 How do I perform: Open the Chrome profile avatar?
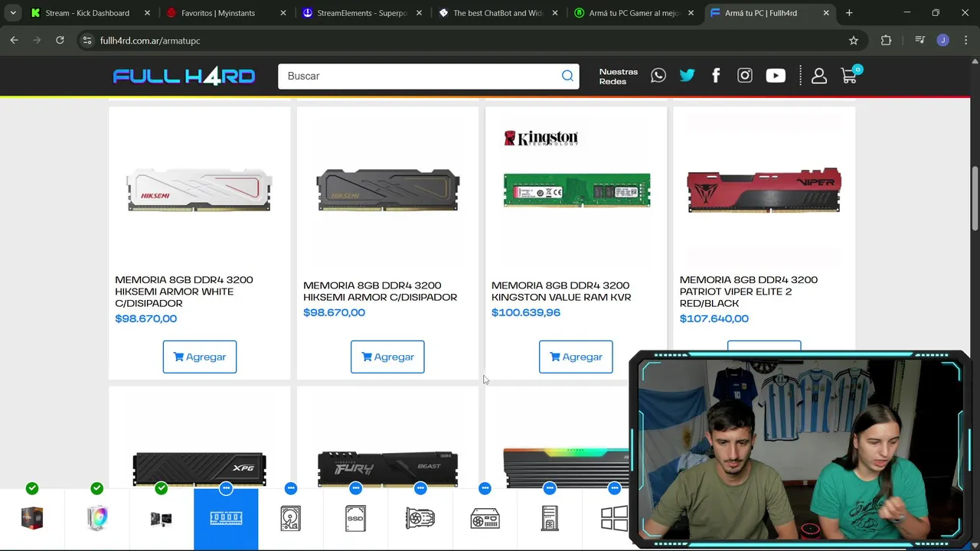point(943,41)
